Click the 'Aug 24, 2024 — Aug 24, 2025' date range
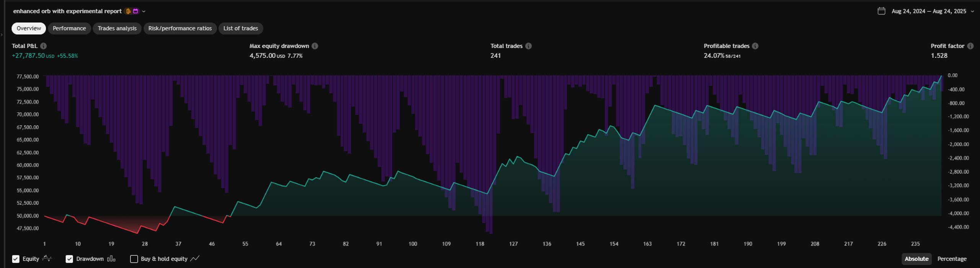This screenshot has height=268, width=980. tap(929, 11)
